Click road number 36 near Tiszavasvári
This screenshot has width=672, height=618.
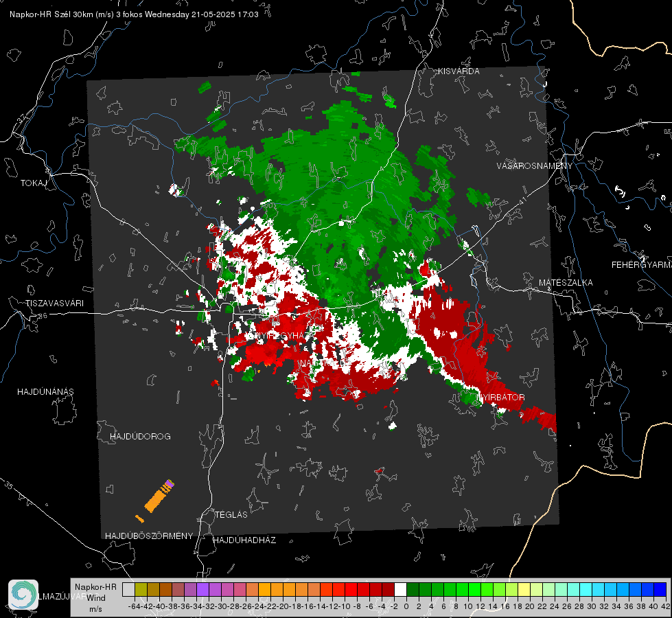(43, 316)
